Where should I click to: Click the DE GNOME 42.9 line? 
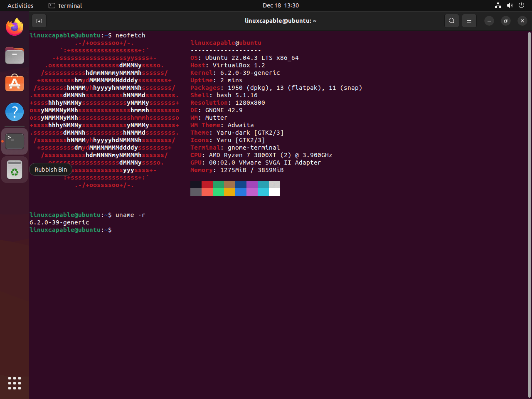point(216,110)
